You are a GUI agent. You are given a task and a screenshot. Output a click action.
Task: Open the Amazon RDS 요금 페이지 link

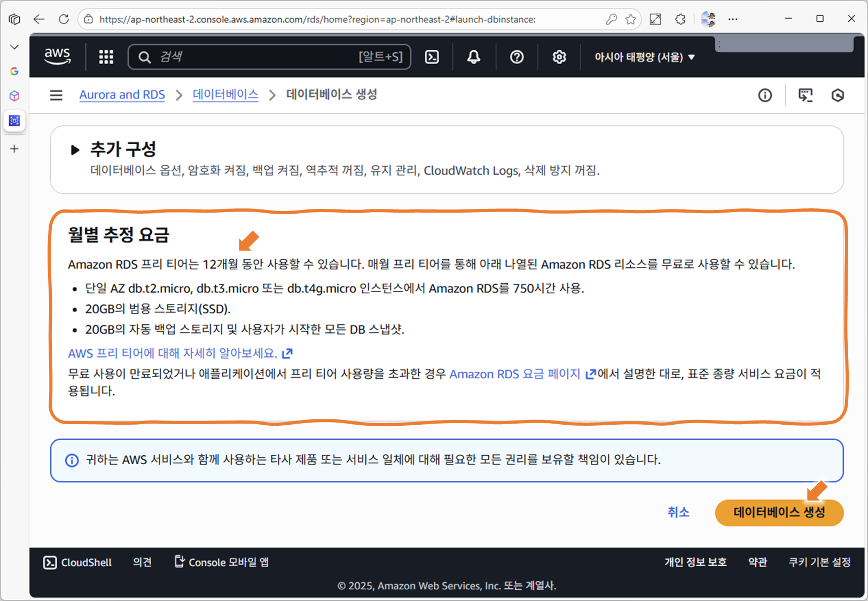522,374
